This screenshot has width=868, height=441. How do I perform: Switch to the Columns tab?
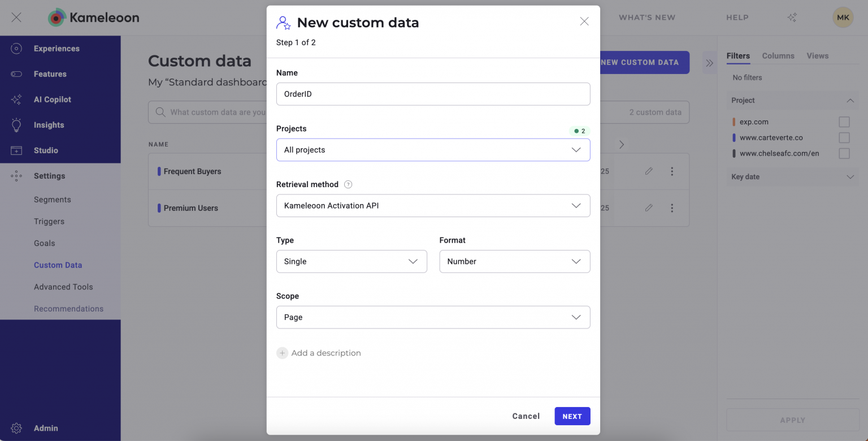click(778, 56)
